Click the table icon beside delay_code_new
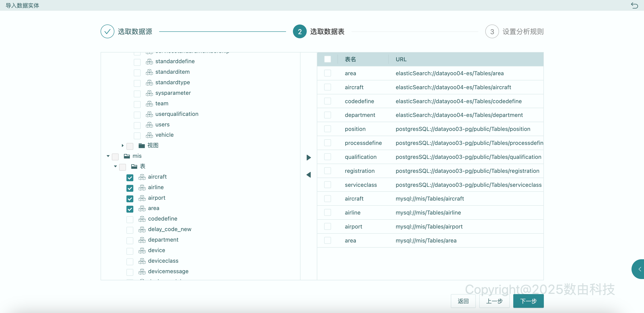This screenshot has width=644, height=313. coord(142,229)
